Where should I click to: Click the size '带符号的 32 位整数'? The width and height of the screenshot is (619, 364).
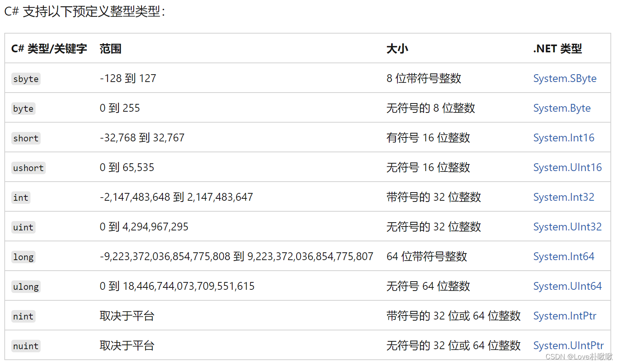click(x=434, y=197)
